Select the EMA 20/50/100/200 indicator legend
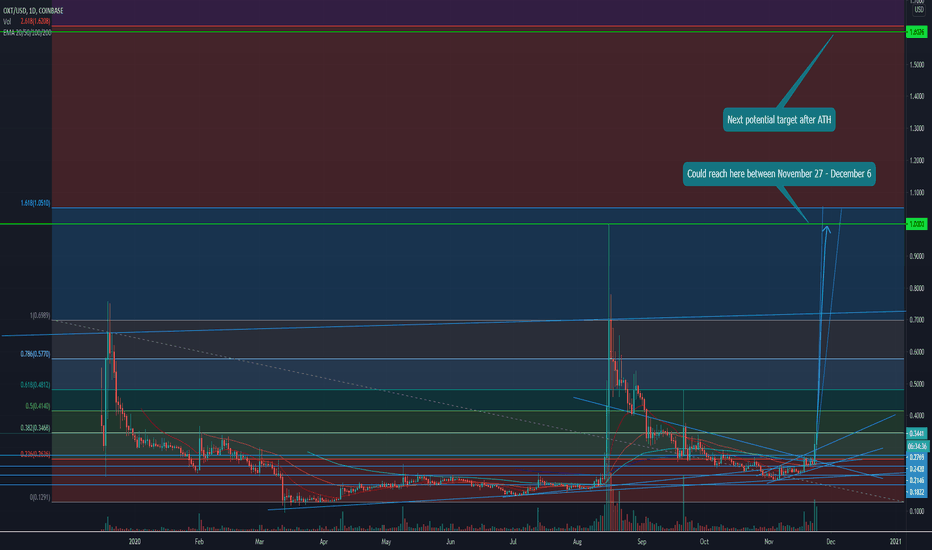The height and width of the screenshot is (550, 932). point(27,33)
